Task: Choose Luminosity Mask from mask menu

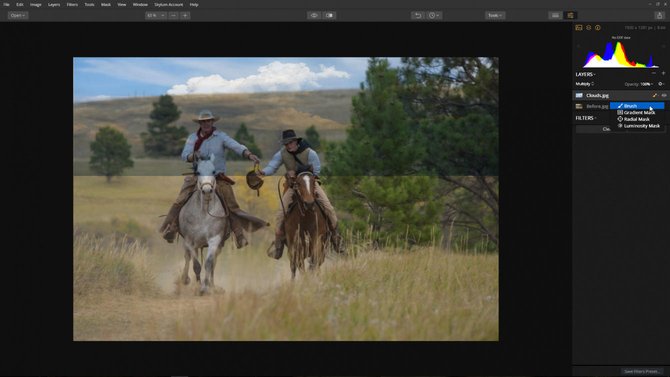Action: [x=637, y=126]
